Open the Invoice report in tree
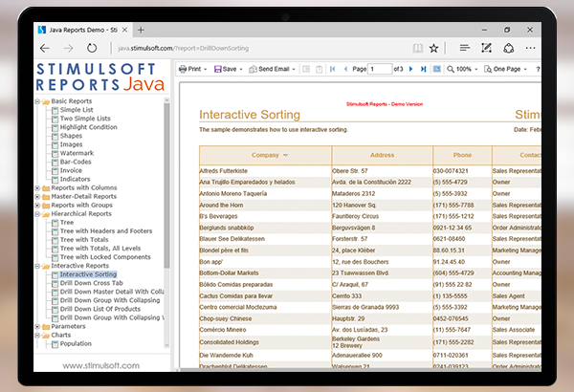 click(x=72, y=170)
